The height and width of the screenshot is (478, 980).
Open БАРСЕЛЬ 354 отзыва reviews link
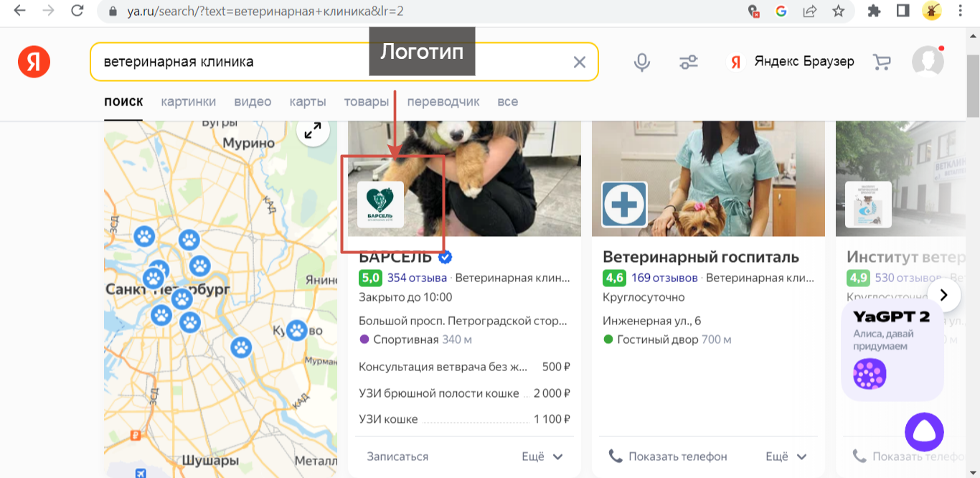[417, 278]
